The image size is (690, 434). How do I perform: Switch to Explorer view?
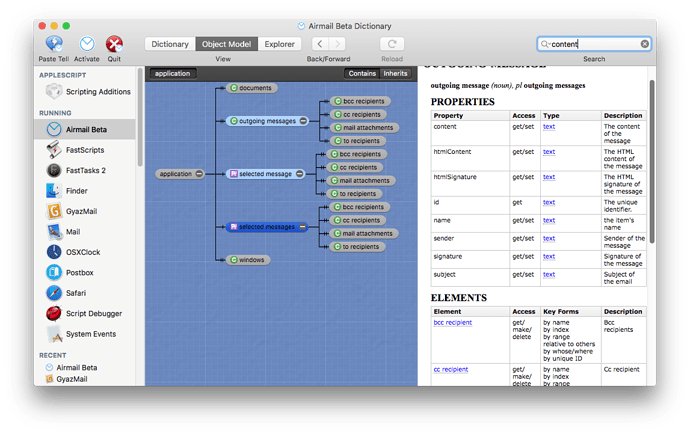(x=279, y=44)
